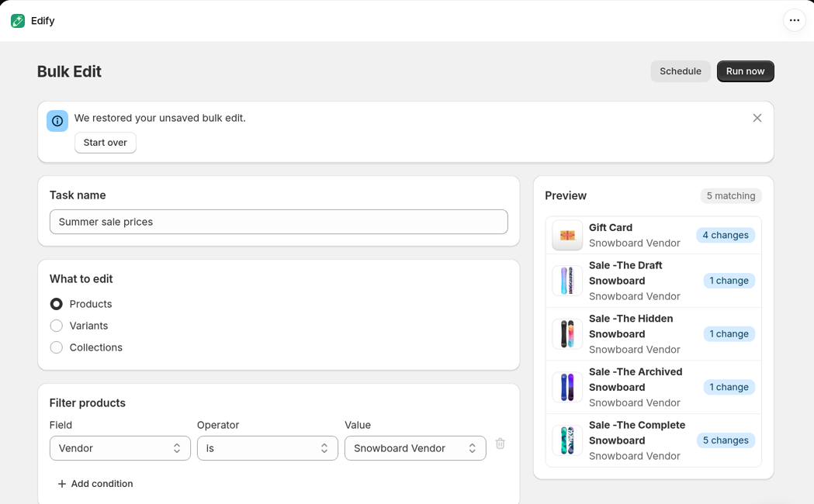Click the Gift Card product title

(x=611, y=228)
